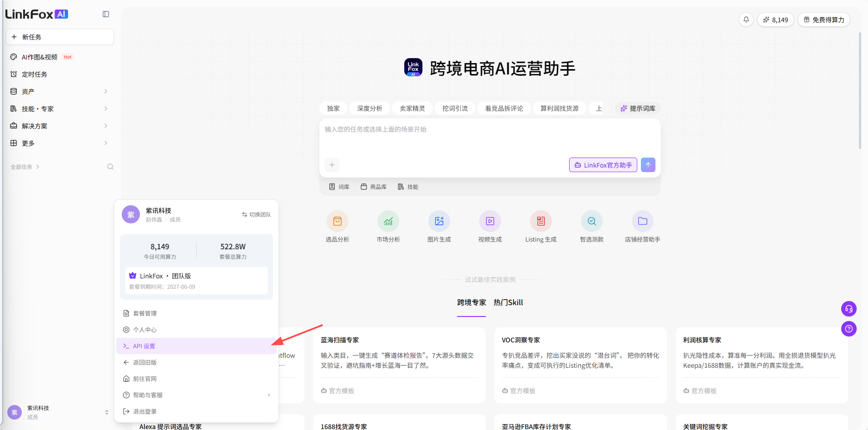The width and height of the screenshot is (868, 430).
Task: Click the page vertical scrollbar
Action: pyautogui.click(x=860, y=91)
